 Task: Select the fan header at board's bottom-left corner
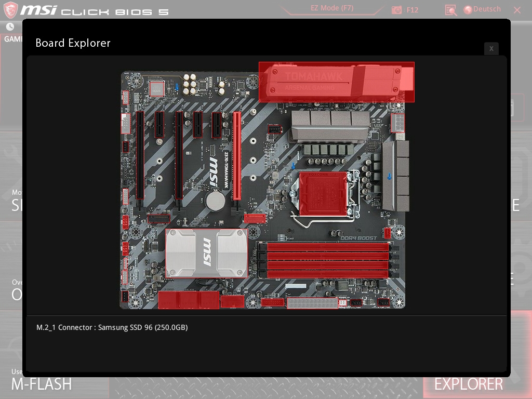click(125, 296)
